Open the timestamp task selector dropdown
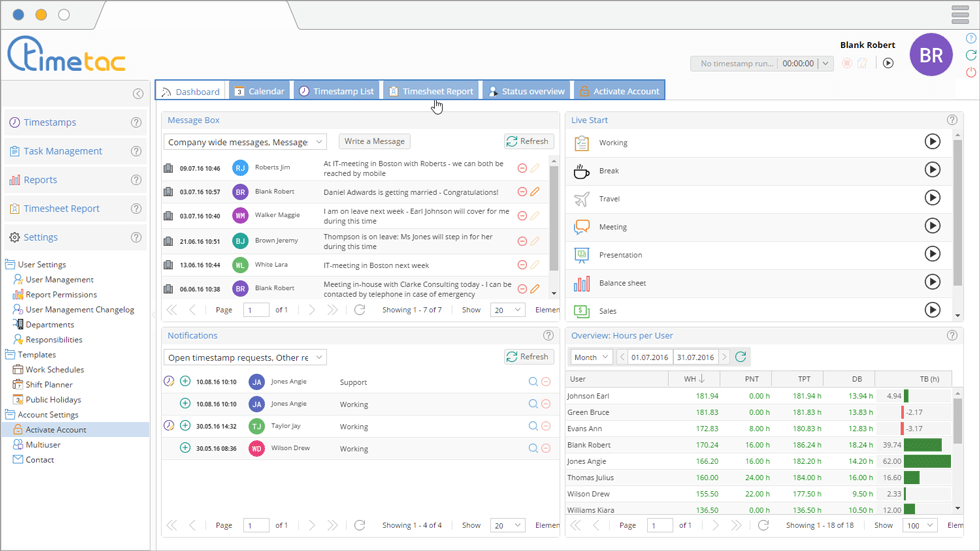 tap(825, 63)
